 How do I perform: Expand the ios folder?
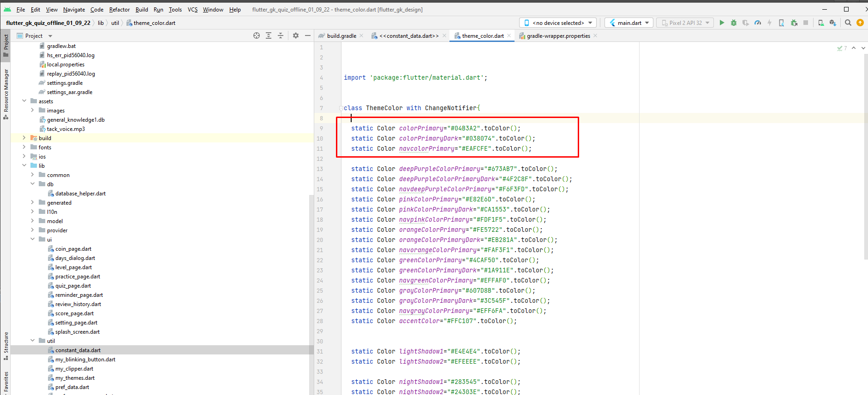tap(24, 156)
